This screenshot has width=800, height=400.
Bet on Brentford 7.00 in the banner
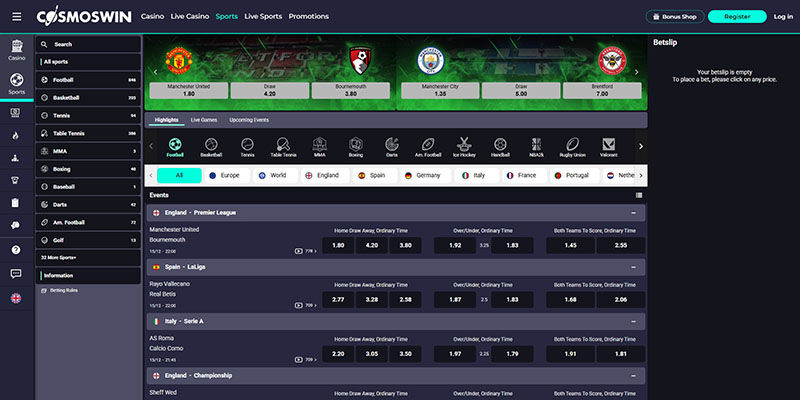pyautogui.click(x=602, y=90)
